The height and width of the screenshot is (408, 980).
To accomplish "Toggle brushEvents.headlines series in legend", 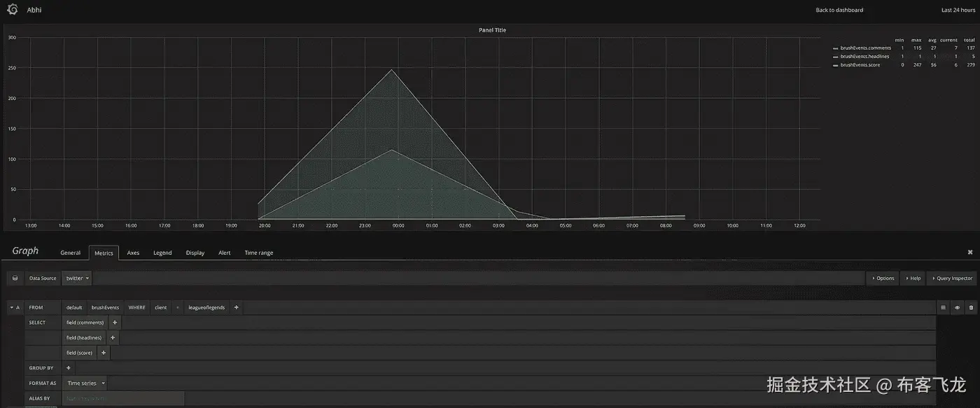I will [x=865, y=56].
